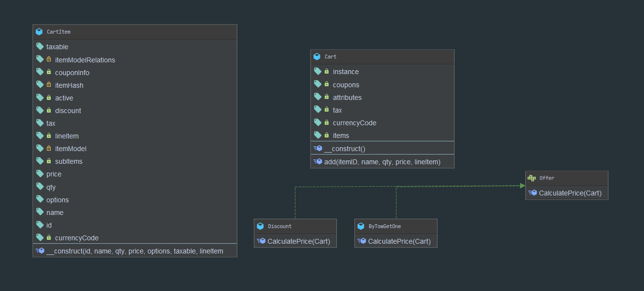Click the CartItem constructor method row
The width and height of the screenshot is (644, 291).
tap(134, 251)
